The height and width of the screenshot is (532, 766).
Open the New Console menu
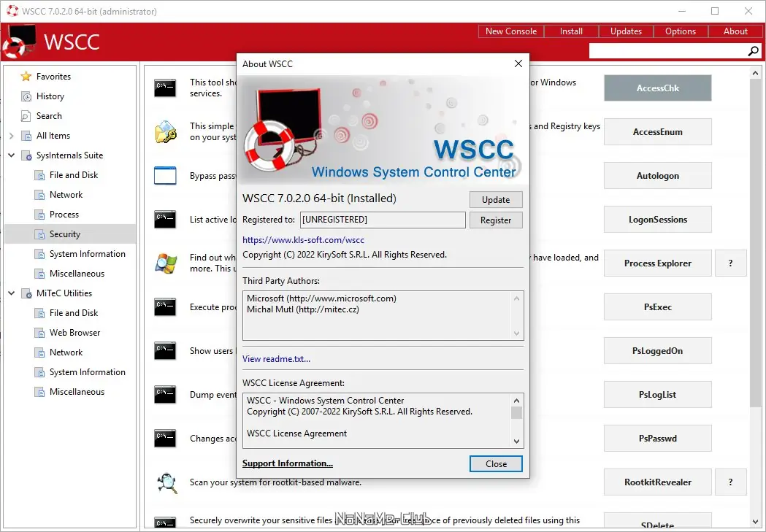[511, 31]
